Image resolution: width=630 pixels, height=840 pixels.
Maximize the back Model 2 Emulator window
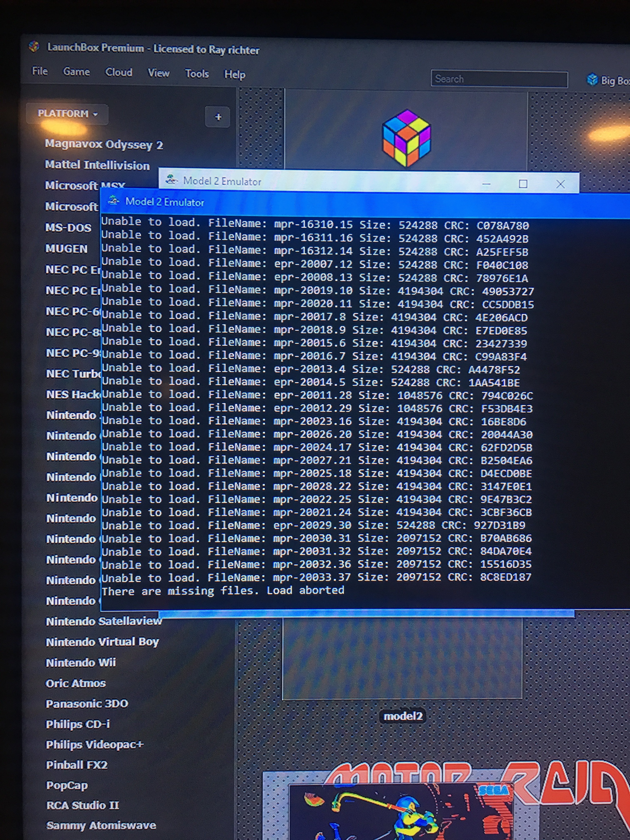tap(523, 184)
